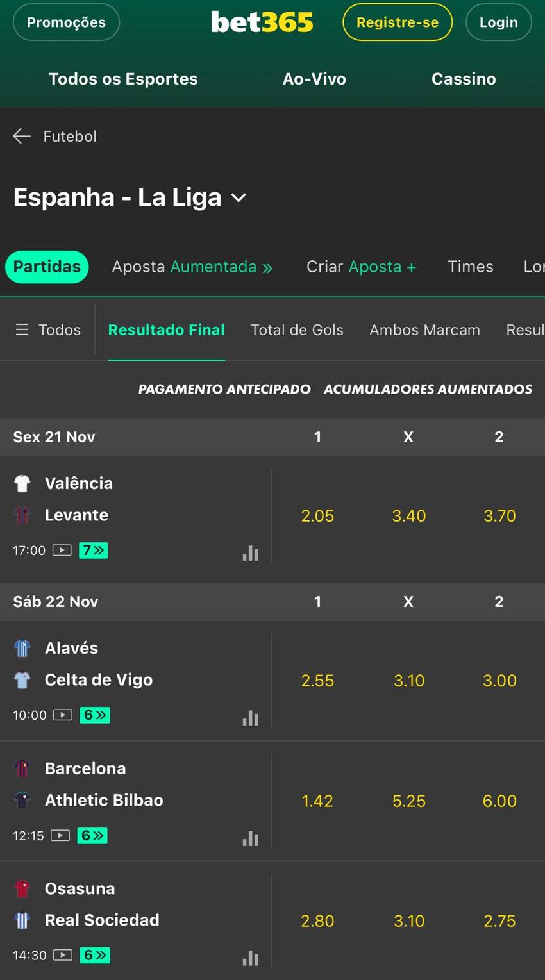Click the Alavés team crest
This screenshot has height=980, width=545.
[x=22, y=647]
